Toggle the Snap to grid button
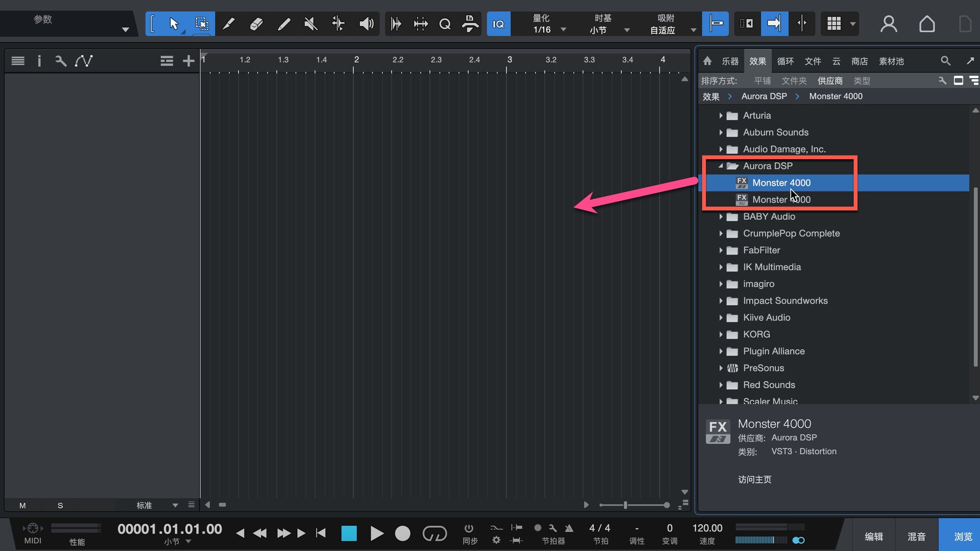Viewport: 980px width, 551px height. click(716, 24)
